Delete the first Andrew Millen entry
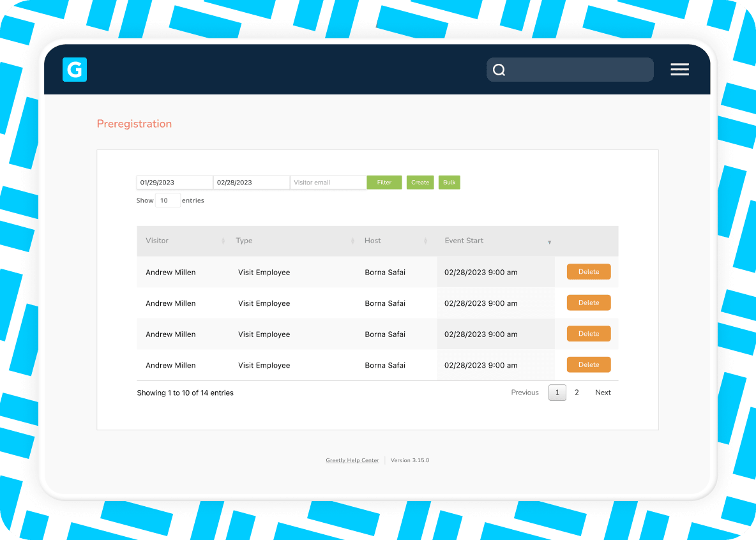The image size is (756, 540). tap(588, 272)
